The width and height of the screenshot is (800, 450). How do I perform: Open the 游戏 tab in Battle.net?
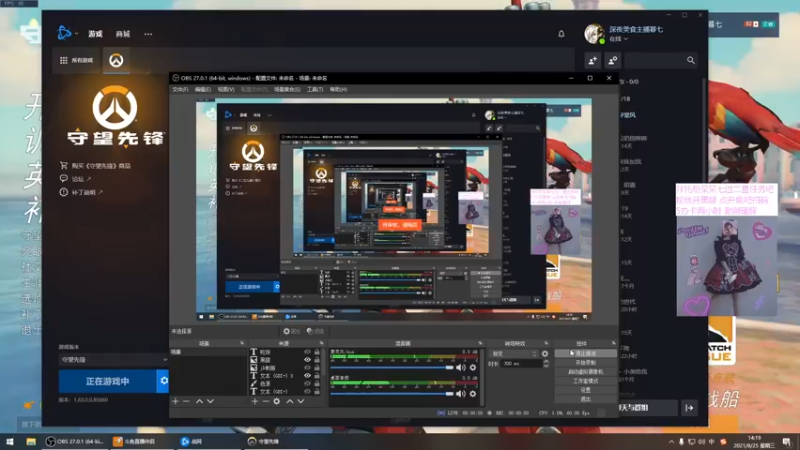pos(95,34)
